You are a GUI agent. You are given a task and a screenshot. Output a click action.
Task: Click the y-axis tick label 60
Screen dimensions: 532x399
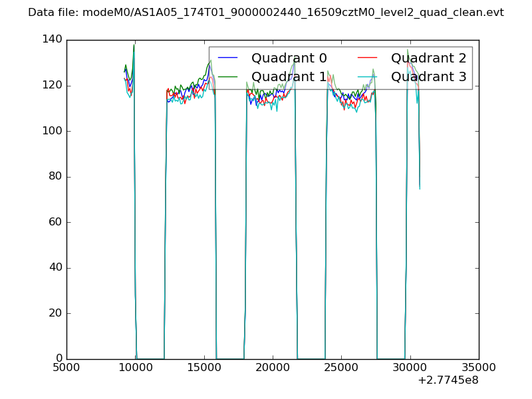point(55,222)
